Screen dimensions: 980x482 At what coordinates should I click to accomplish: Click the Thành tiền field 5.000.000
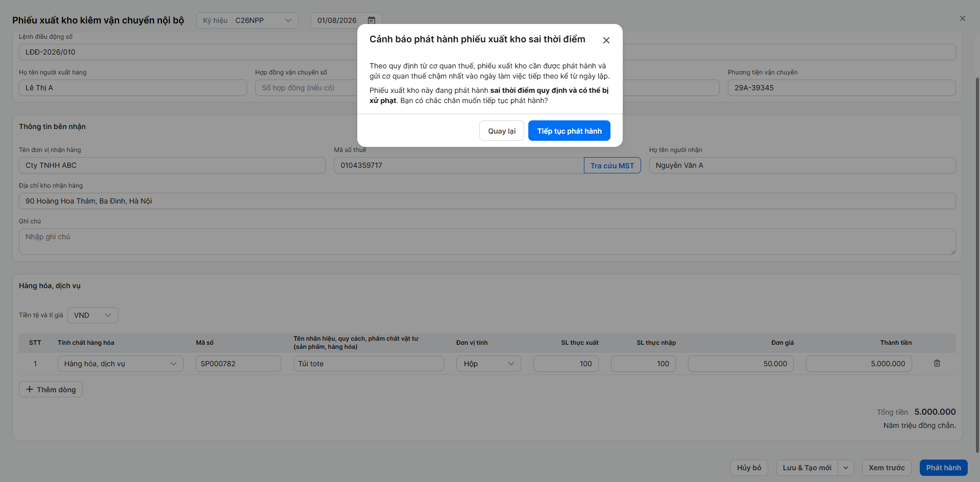[859, 364]
